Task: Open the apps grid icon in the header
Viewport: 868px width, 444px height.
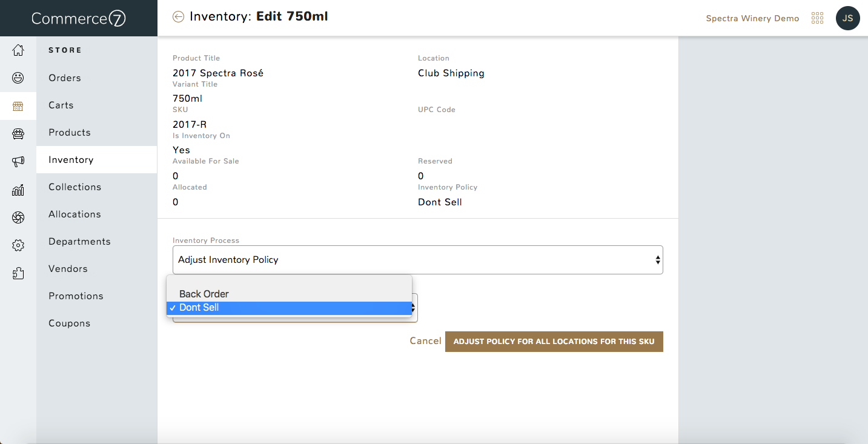Action: (x=817, y=18)
